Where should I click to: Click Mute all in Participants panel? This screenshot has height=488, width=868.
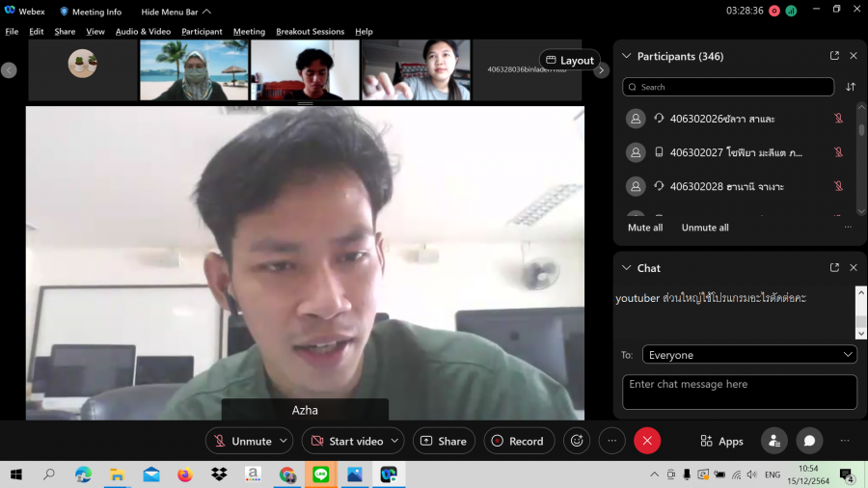click(645, 228)
